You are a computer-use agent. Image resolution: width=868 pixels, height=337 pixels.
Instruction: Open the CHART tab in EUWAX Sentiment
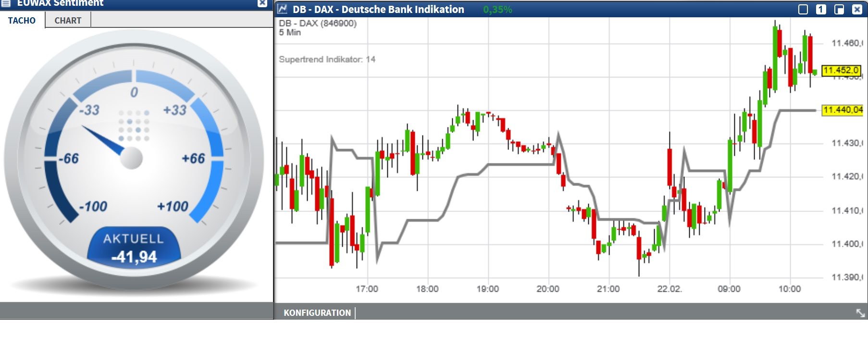pos(68,20)
